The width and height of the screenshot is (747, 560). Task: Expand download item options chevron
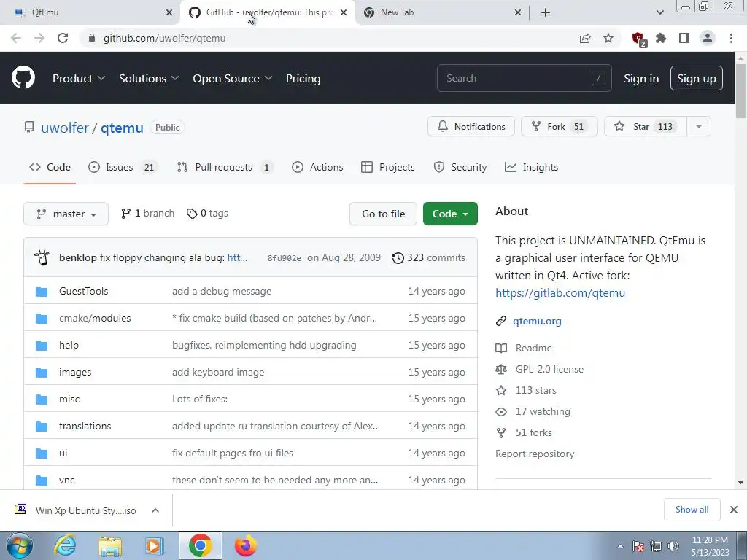(x=155, y=510)
